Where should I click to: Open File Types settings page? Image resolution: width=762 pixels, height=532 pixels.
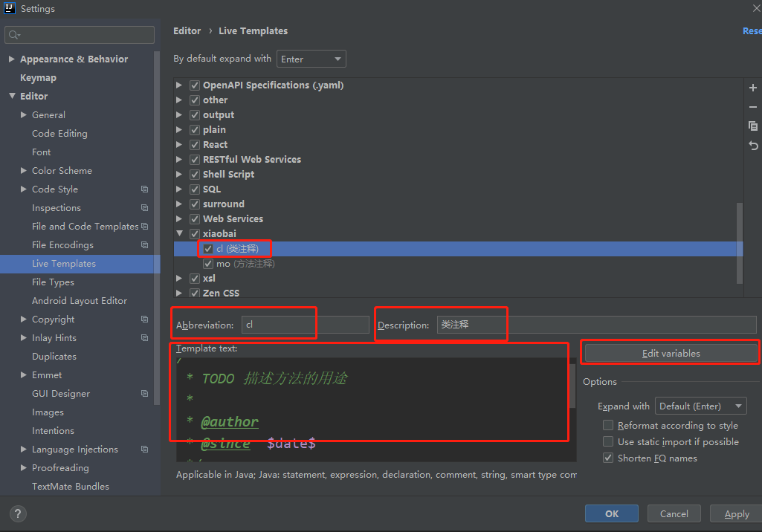(x=53, y=282)
